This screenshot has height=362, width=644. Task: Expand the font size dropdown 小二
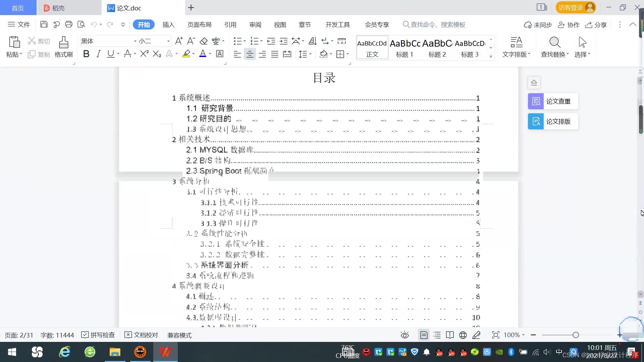[168, 41]
